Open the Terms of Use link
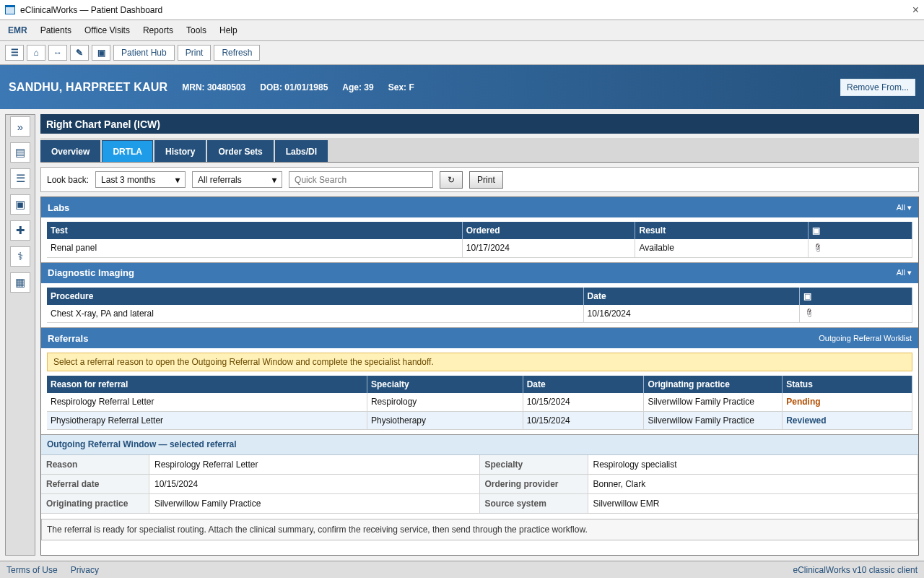The height and width of the screenshot is (578, 924). coord(32,570)
